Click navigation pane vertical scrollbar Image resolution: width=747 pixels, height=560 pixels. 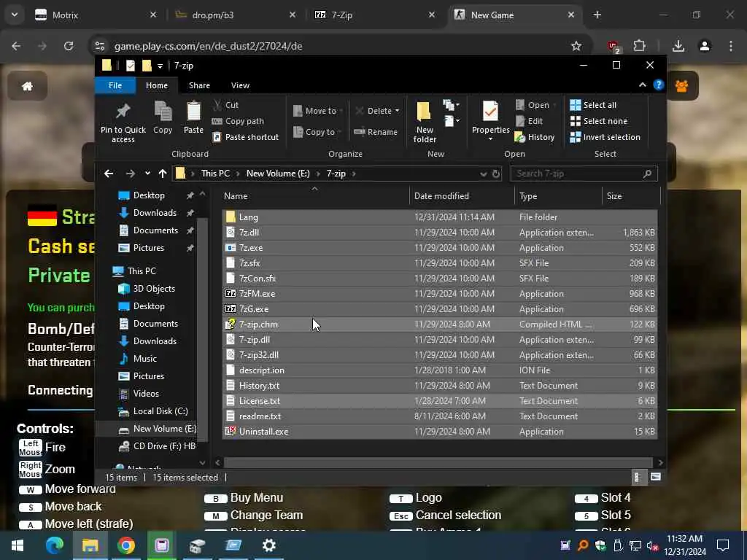click(203, 330)
